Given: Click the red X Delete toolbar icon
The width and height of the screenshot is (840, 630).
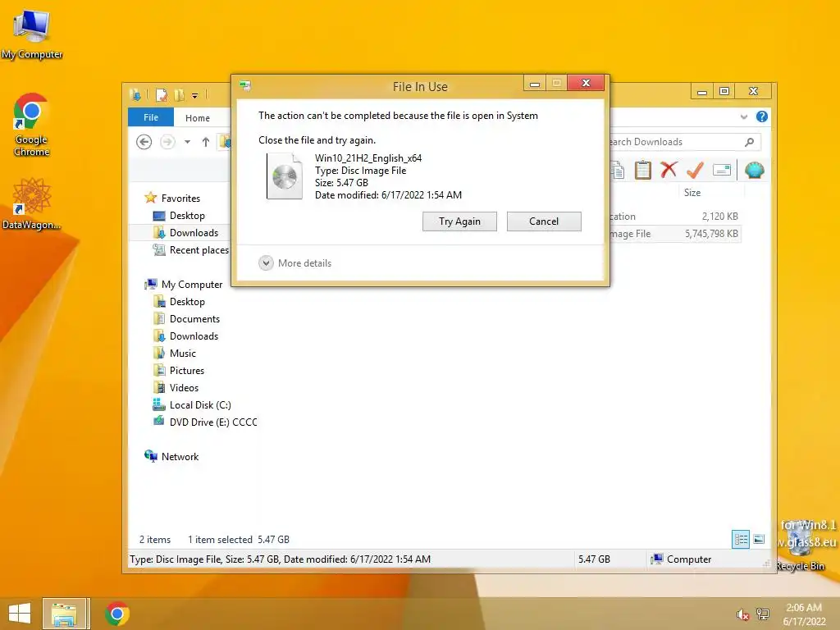Looking at the screenshot, I should tap(668, 170).
